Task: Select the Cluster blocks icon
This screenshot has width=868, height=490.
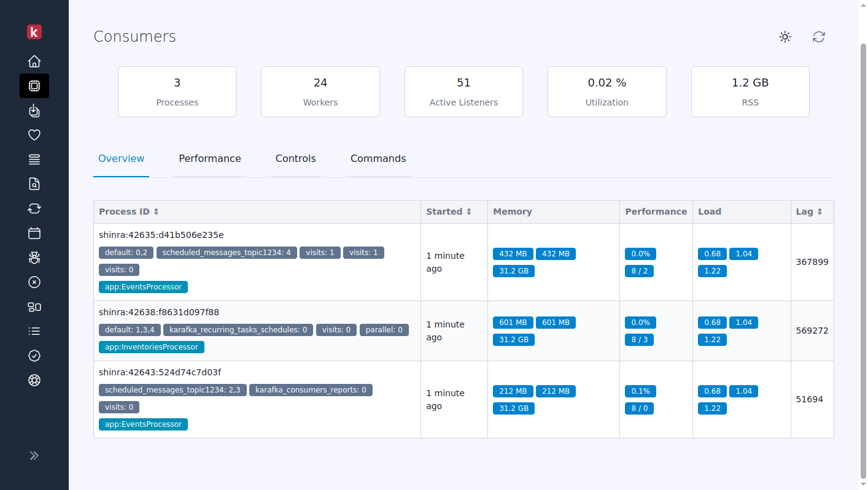Action: click(34, 307)
